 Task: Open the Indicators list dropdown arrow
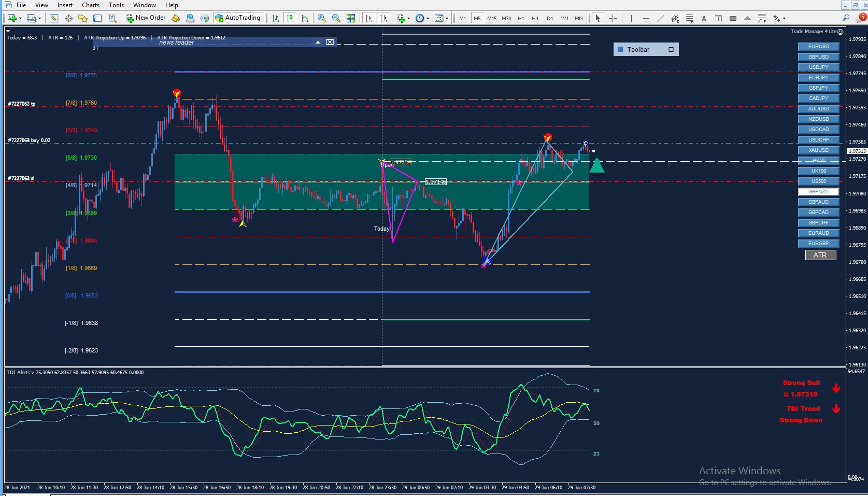click(x=408, y=18)
